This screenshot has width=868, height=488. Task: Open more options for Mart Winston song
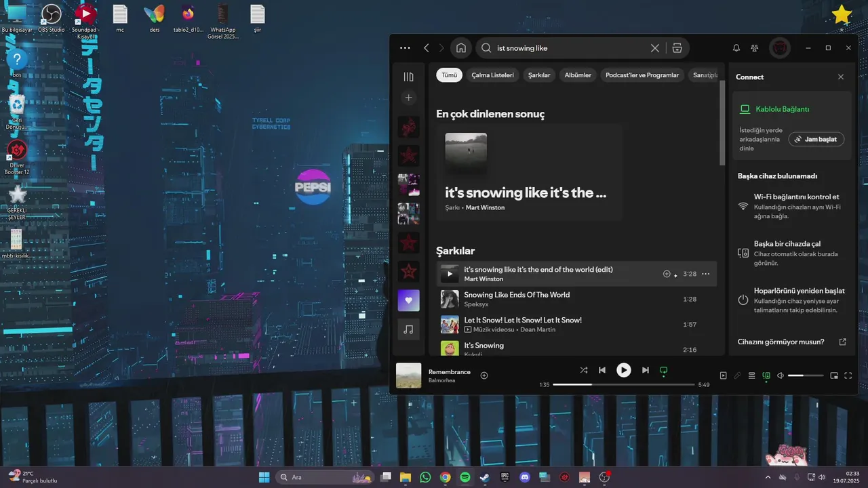(705, 274)
